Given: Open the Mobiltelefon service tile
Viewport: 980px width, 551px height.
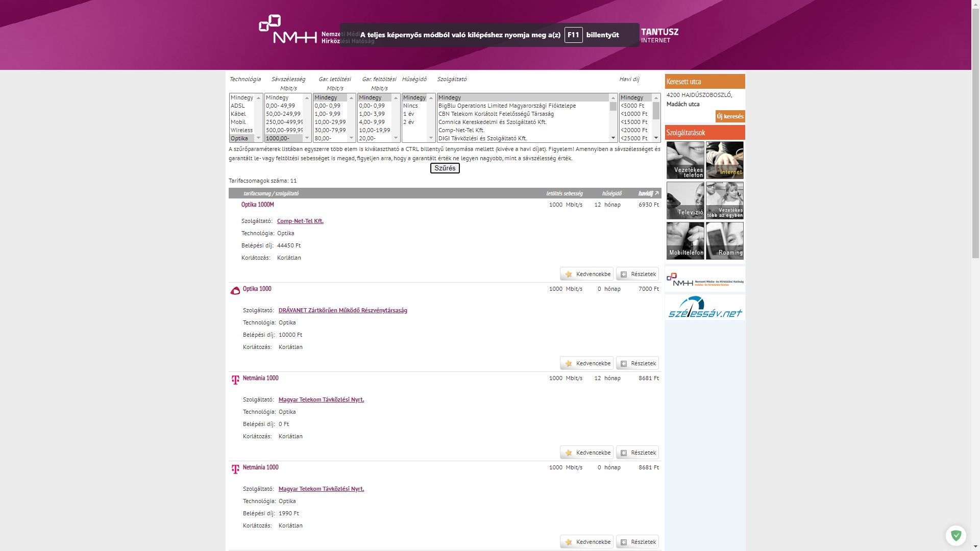Looking at the screenshot, I should pyautogui.click(x=685, y=241).
